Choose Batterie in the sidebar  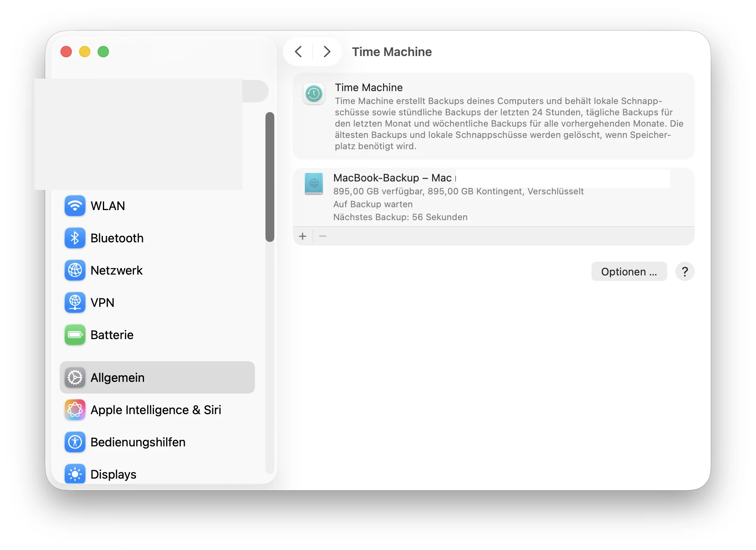coord(157,335)
